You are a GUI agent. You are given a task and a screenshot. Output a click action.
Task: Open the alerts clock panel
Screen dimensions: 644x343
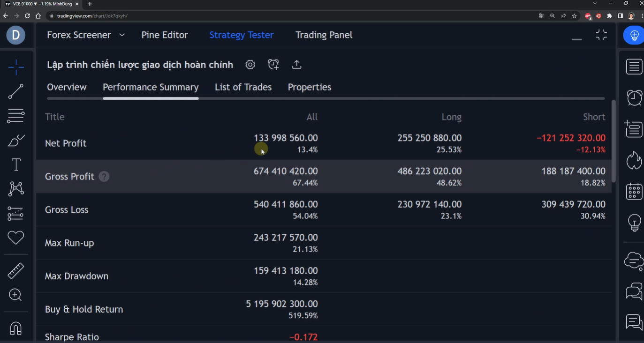point(634,97)
